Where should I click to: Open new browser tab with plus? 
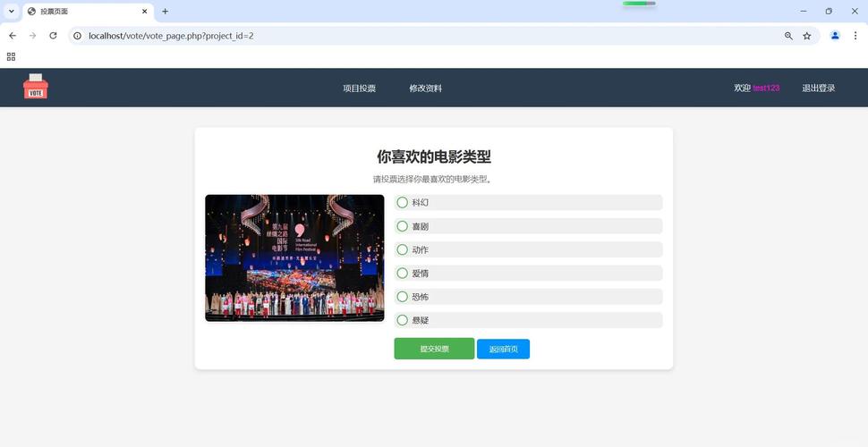[x=165, y=11]
